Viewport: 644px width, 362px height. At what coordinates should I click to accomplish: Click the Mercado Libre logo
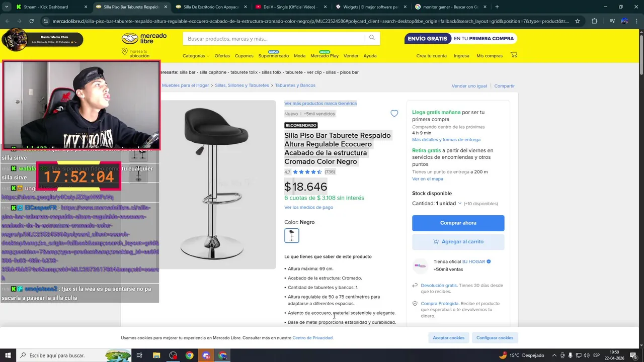click(144, 38)
